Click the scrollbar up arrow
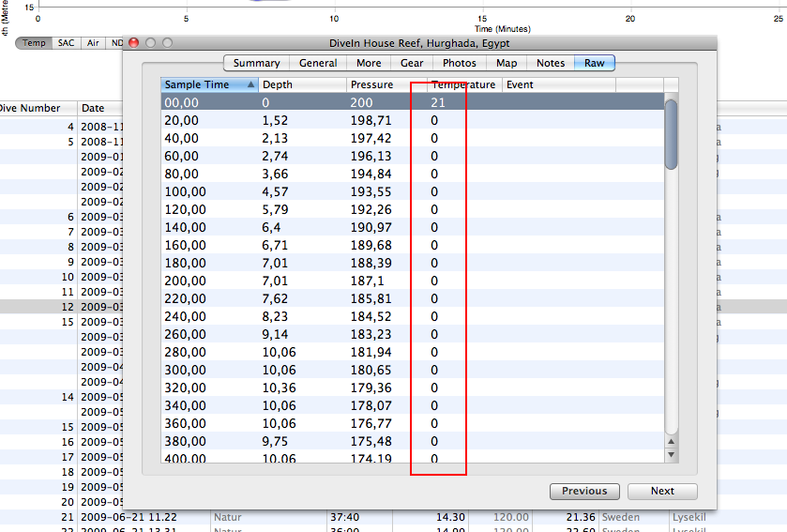This screenshot has height=532, width=787. (671, 441)
